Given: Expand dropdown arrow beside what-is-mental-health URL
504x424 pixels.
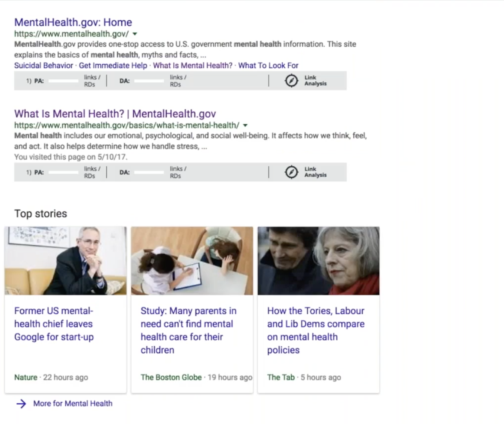Looking at the screenshot, I should coord(245,125).
